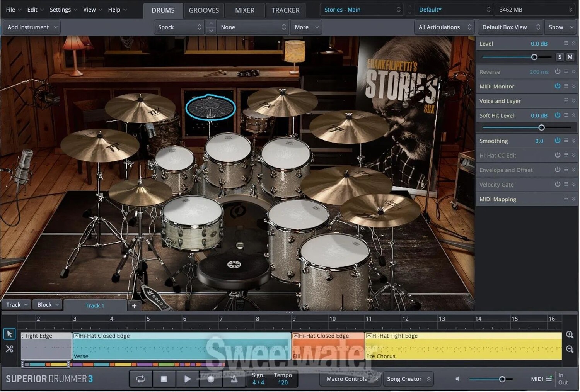The height and width of the screenshot is (392, 580).
Task: Start playback with the play button
Action: (x=188, y=379)
